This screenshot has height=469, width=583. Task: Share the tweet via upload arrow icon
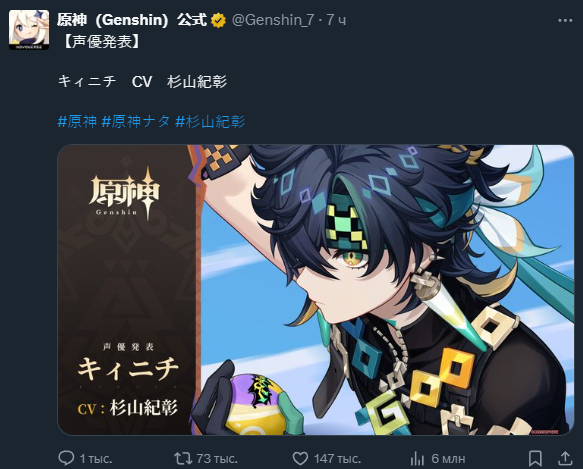coord(565,458)
